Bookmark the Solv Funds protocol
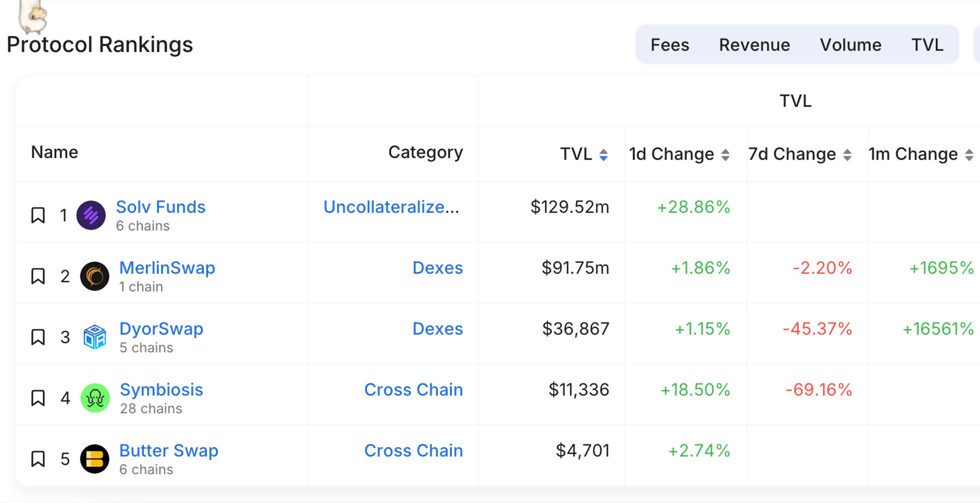 [38, 216]
